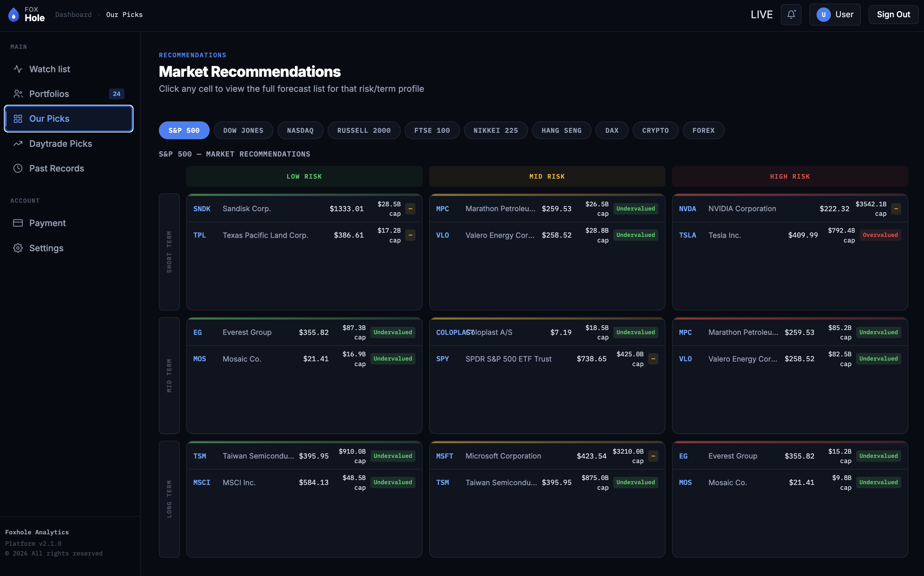Switch to the Dow Jones tab
This screenshot has height=576, width=924.
[243, 130]
